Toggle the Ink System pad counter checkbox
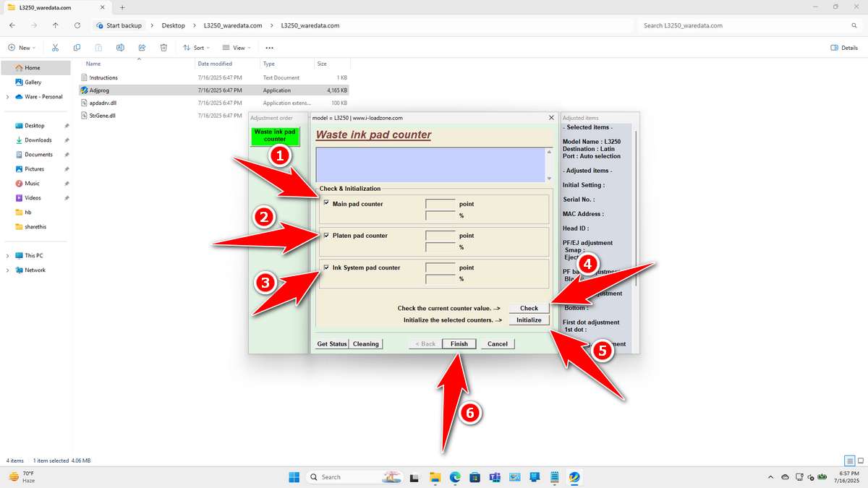 coord(326,267)
